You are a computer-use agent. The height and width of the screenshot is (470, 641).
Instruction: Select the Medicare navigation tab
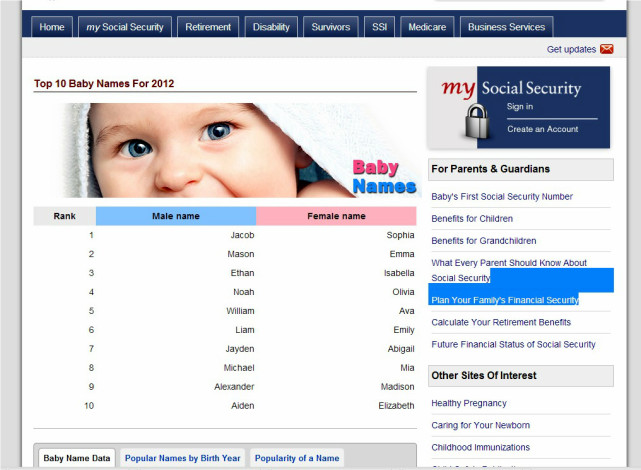[x=427, y=27]
